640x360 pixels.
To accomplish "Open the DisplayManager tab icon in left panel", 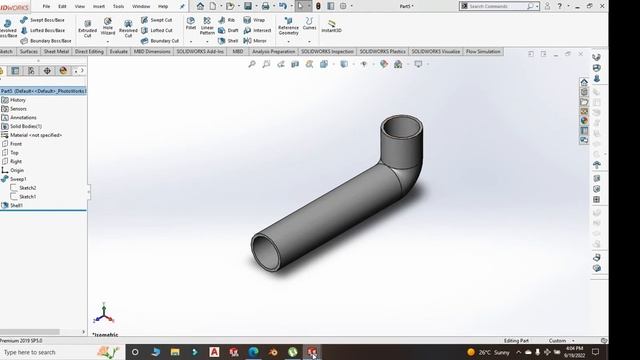I will (x=63, y=71).
